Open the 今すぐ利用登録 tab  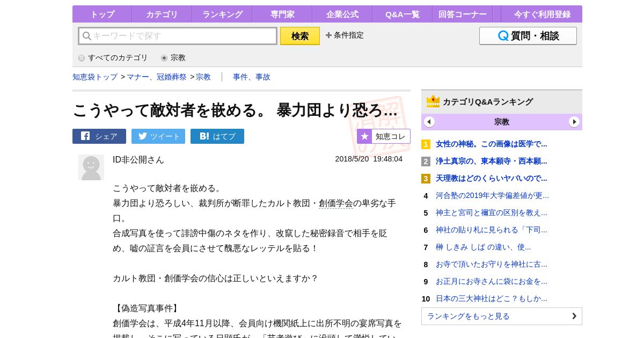[542, 14]
